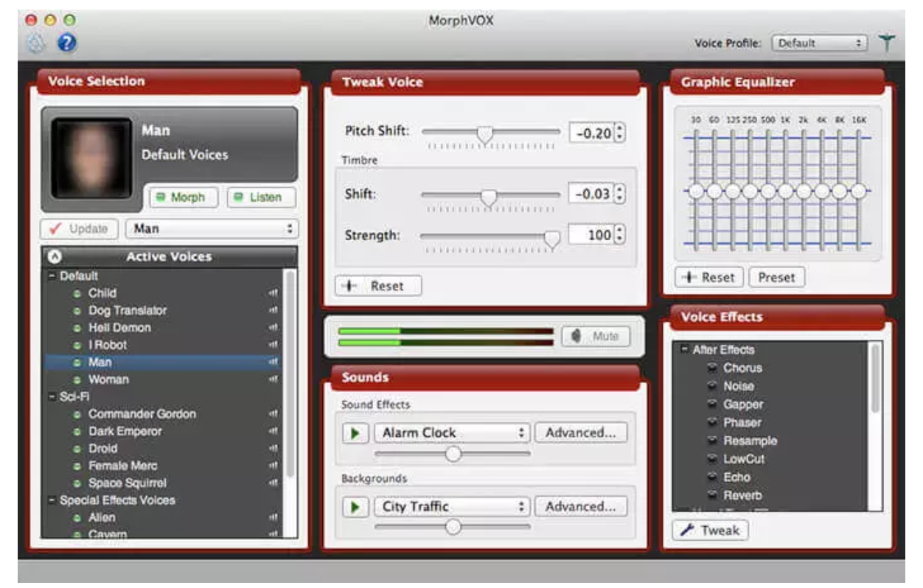Click the Gapper effect icon
This screenshot has width=923, height=588.
[712, 405]
